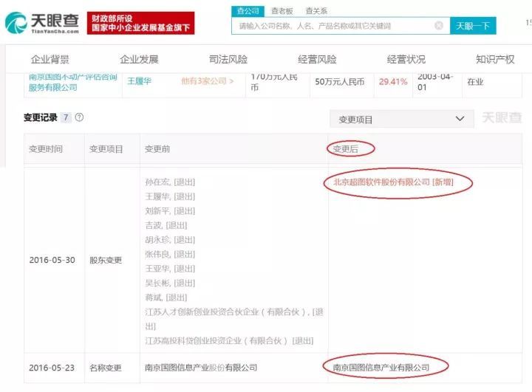
Task: Switch to the 查公司 search tab
Action: point(248,11)
